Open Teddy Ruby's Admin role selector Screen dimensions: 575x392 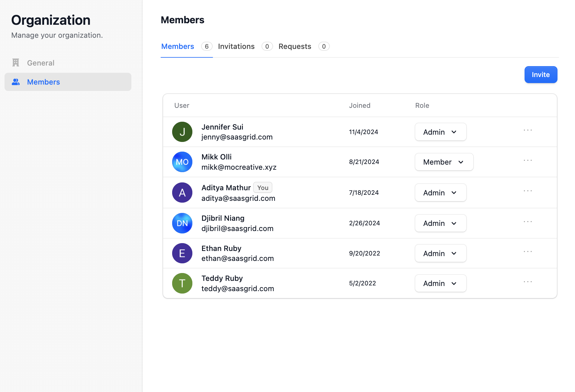(x=440, y=284)
